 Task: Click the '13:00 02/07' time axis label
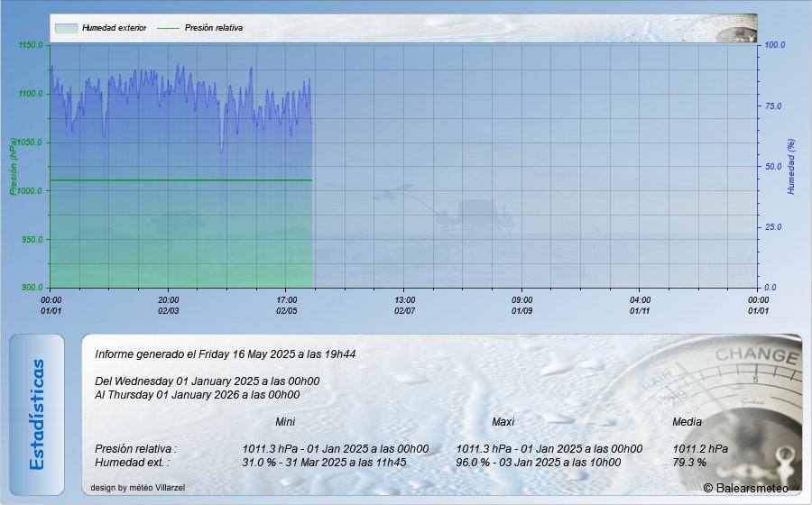pos(404,306)
